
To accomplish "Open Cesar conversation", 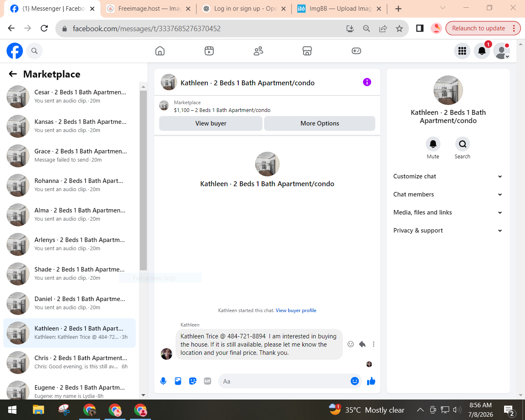I will click(69, 97).
